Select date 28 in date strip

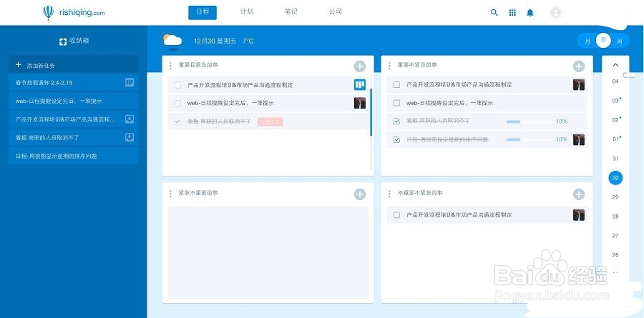(615, 217)
